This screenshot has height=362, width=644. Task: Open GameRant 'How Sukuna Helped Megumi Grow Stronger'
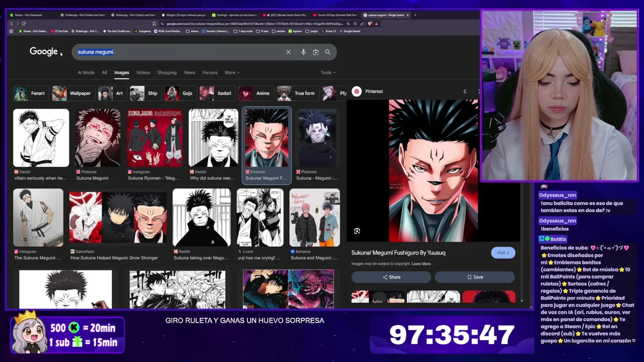[118, 225]
